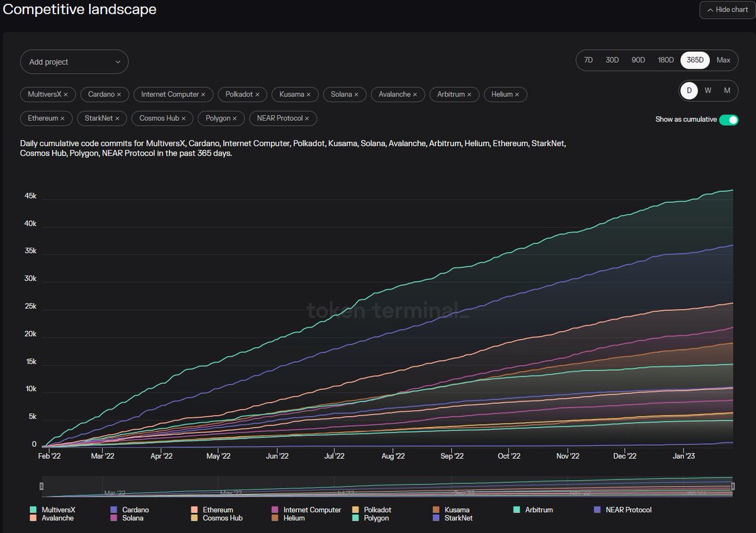The image size is (756, 533).
Task: Click the Competitive landscape heading
Action: click(80, 9)
